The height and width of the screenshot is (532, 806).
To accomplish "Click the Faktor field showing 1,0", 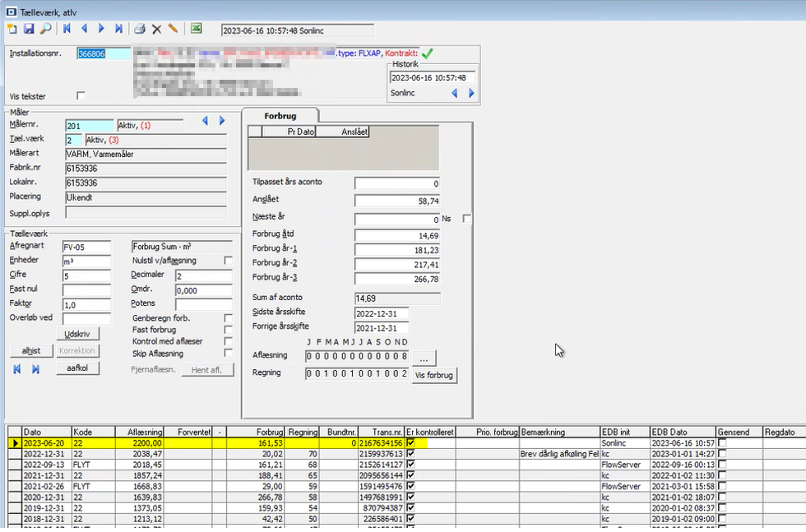I will [x=86, y=305].
